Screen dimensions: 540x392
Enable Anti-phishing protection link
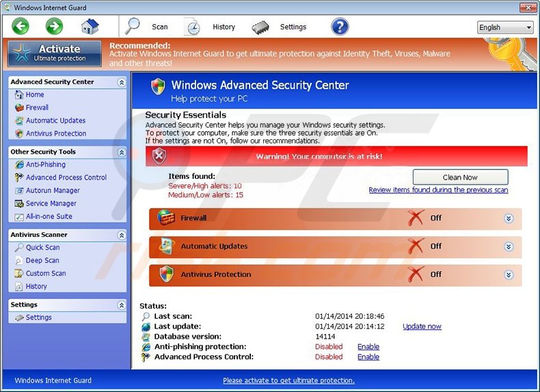[368, 346]
